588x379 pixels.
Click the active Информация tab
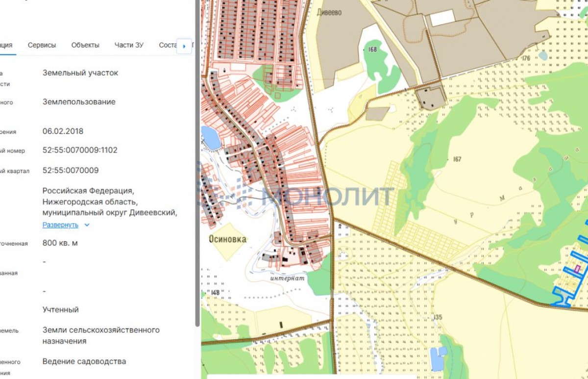pyautogui.click(x=6, y=45)
